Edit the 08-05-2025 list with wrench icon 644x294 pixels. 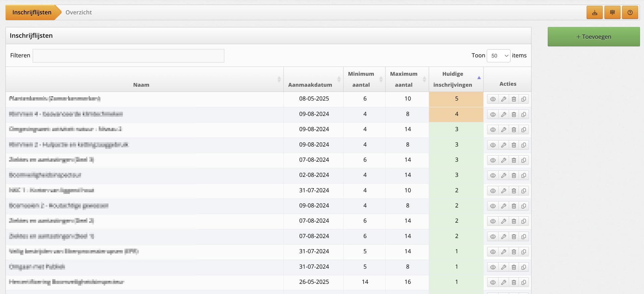coord(503,99)
